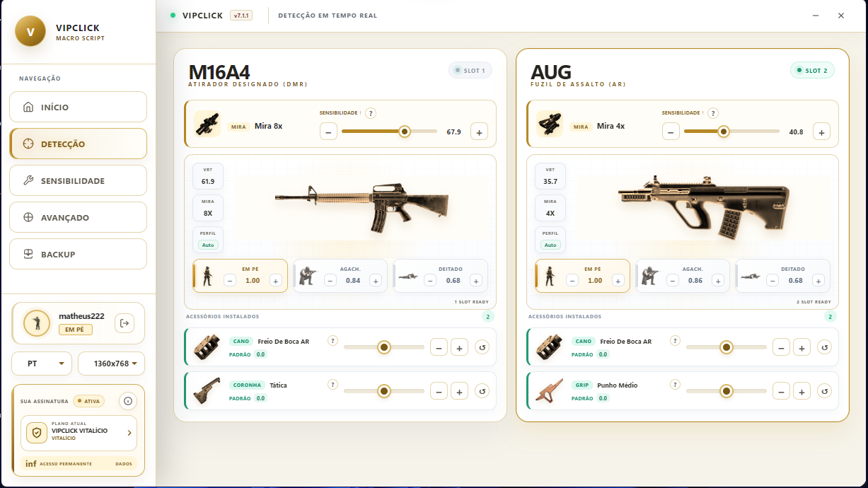The height and width of the screenshot is (488, 868).
Task: Open M16A4 sensitivity help question mark
Action: pos(370,113)
